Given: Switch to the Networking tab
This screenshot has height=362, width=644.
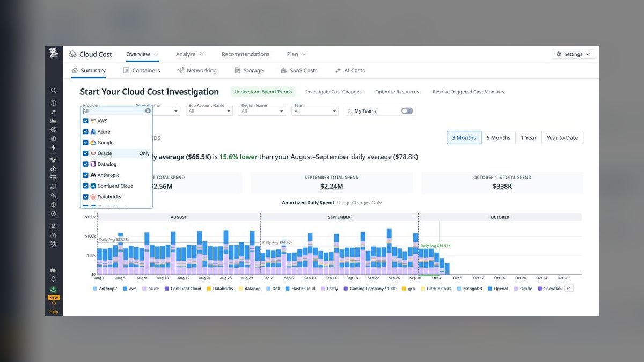Looking at the screenshot, I should 197,70.
